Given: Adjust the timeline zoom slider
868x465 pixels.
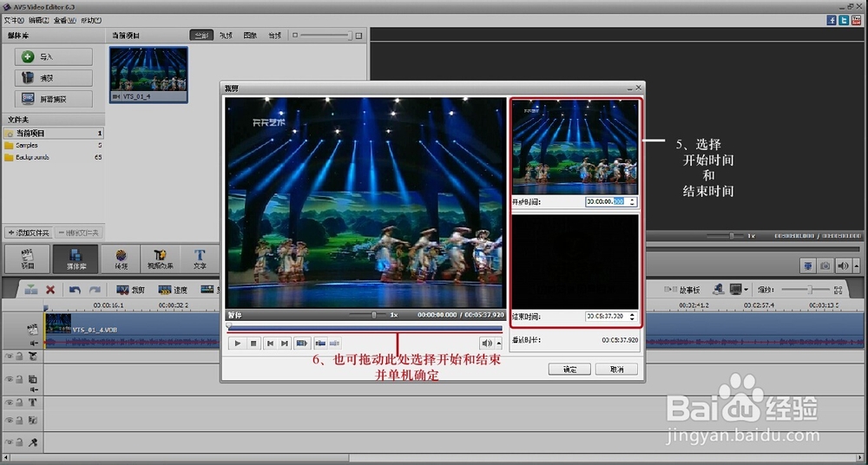Looking at the screenshot, I should [804, 290].
